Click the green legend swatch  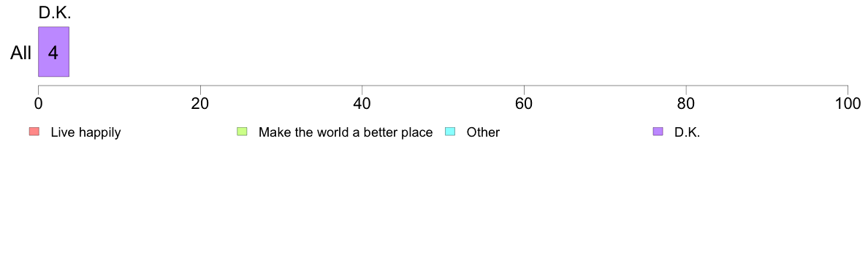(242, 132)
